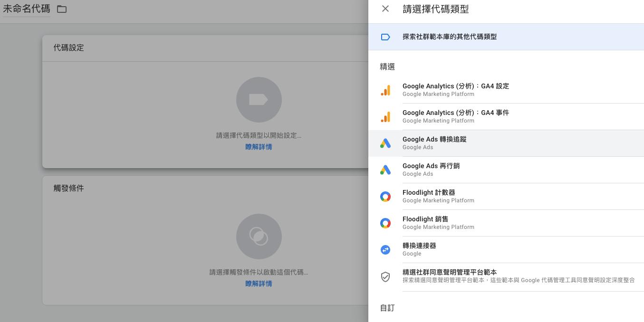Click the tag placeholder circle in 代碼設定
Image resolution: width=644 pixels, height=322 pixels.
coord(259,100)
